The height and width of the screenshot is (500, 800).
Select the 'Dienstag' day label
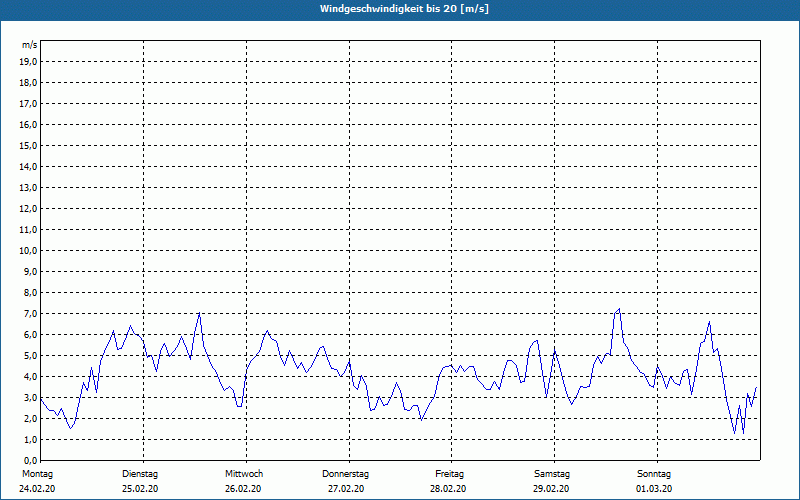point(140,474)
